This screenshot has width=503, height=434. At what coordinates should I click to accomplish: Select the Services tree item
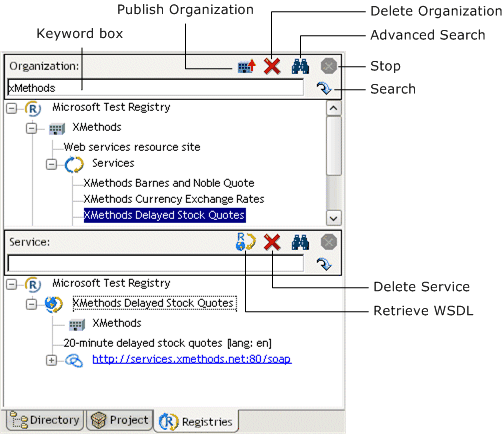click(113, 163)
